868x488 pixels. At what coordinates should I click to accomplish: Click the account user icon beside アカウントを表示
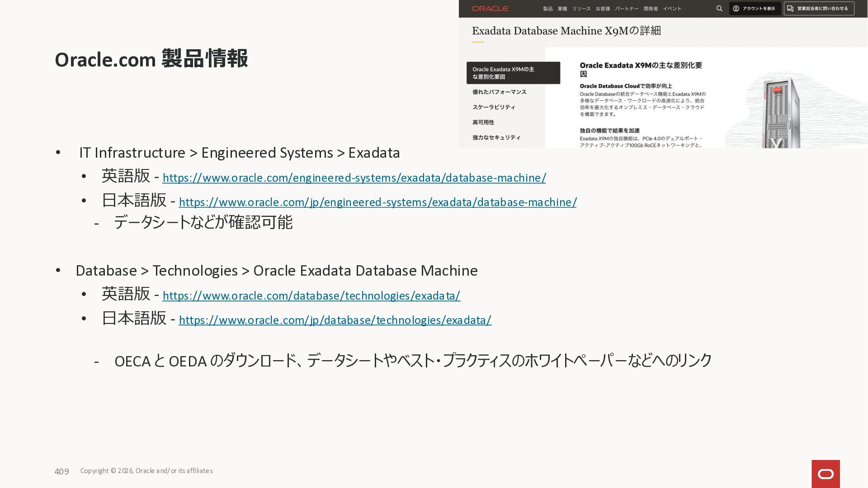coord(736,9)
